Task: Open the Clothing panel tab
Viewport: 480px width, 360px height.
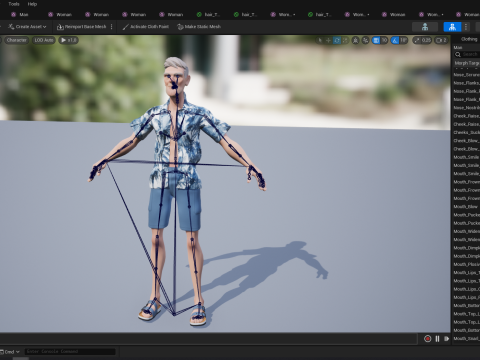Action: (x=469, y=39)
